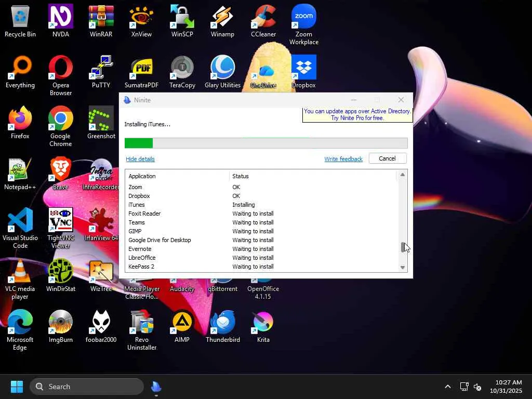Select the Krita desktop icon
The height and width of the screenshot is (399, 532).
(x=263, y=326)
